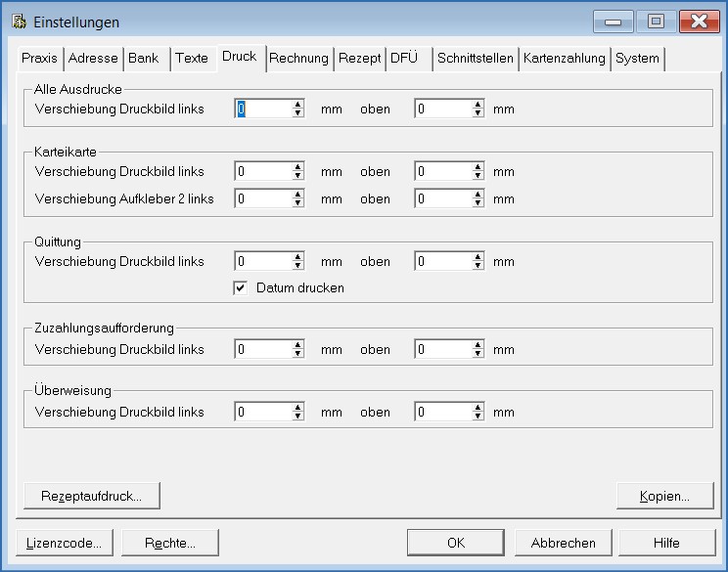Open the Kopien... dialog button
728x572 pixels.
pos(664,496)
